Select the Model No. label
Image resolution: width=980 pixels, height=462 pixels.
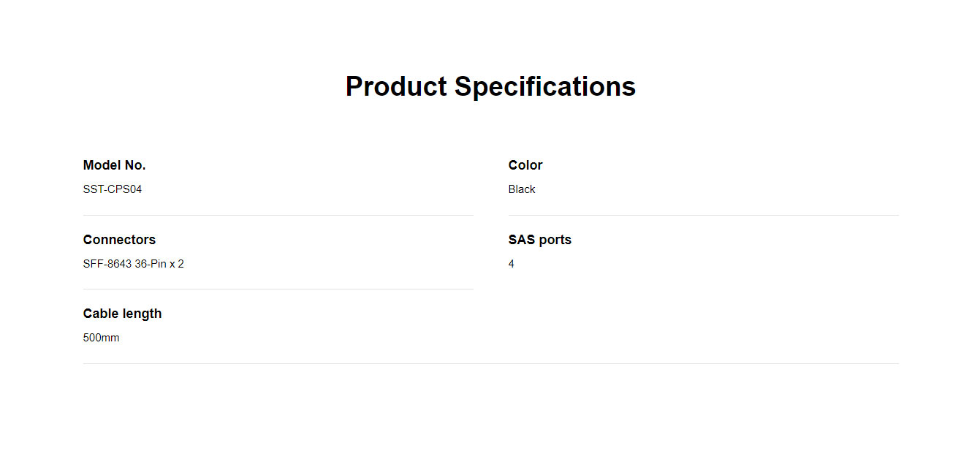pyautogui.click(x=114, y=165)
